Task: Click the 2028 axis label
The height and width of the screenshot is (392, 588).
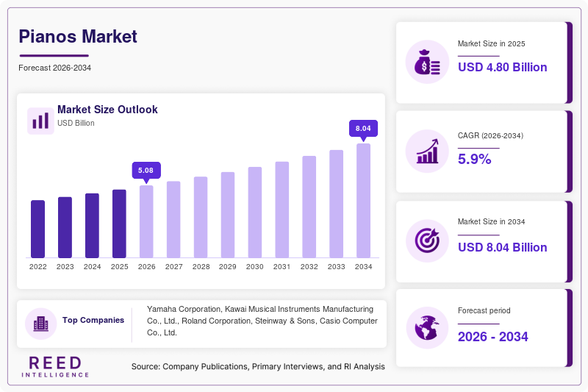Action: pyautogui.click(x=201, y=267)
